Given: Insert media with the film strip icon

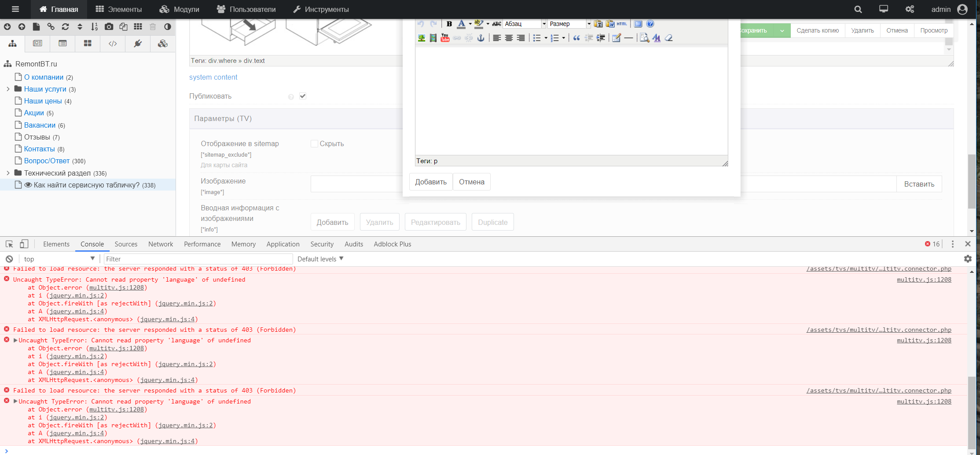Looking at the screenshot, I should pyautogui.click(x=433, y=38).
